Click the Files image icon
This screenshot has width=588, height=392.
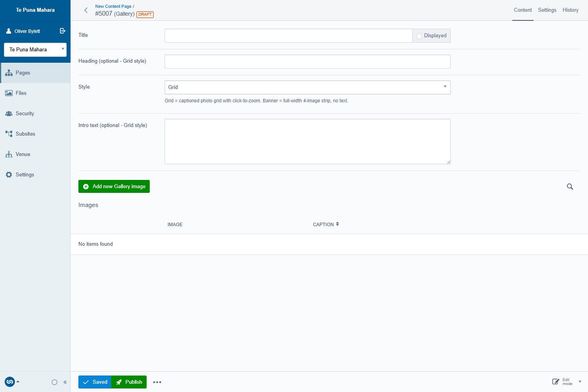pyautogui.click(x=9, y=93)
